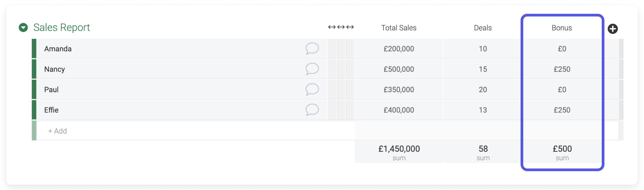Open the £1,450,000 sum summary cell
The height and width of the screenshot is (190, 644).
point(399,152)
